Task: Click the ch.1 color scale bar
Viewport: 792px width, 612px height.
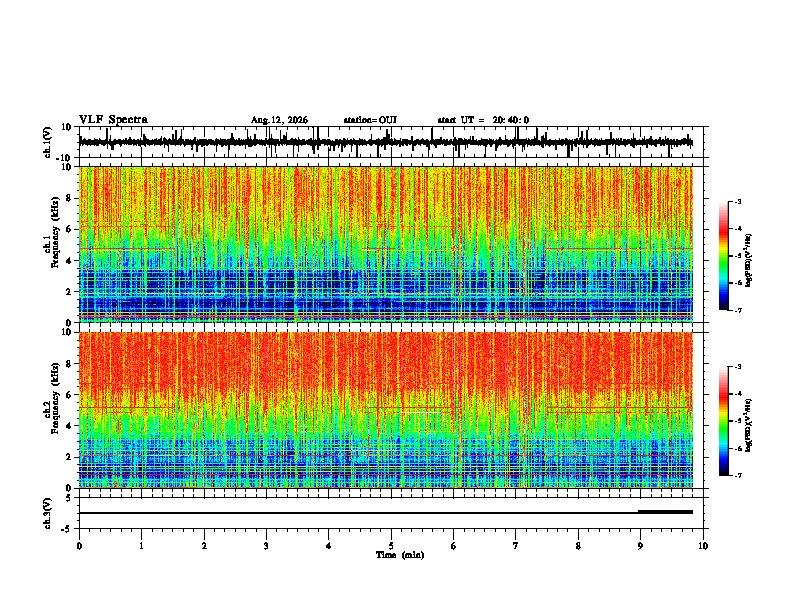Action: (x=724, y=256)
